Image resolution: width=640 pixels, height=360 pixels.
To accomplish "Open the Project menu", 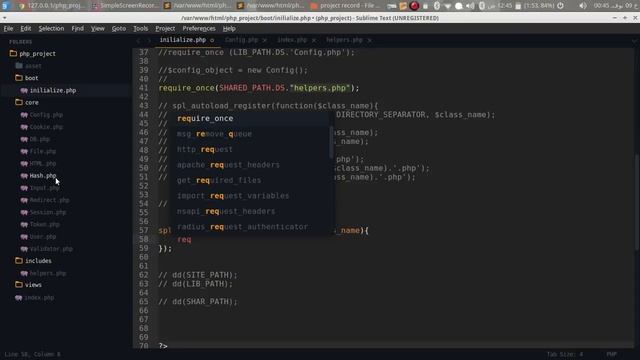I will pos(165,29).
